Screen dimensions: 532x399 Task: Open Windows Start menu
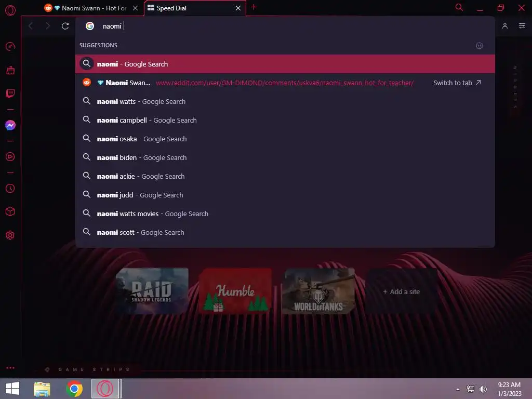coord(12,389)
